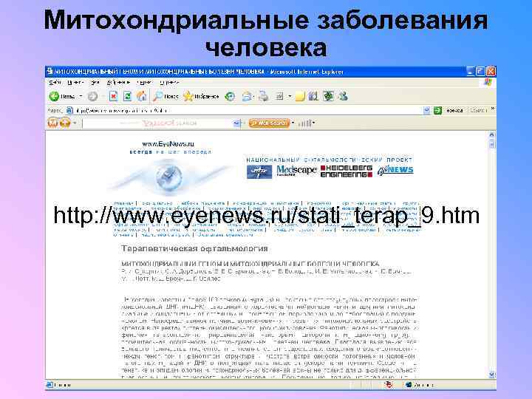Click the orange Web Search button
Viewport: 532px width, 399px height.
(x=269, y=123)
